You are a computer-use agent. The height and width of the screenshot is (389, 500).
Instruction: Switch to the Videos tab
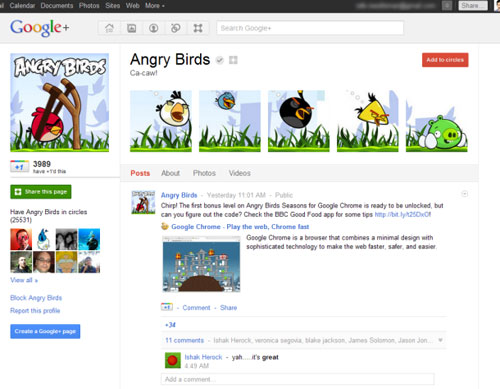[x=240, y=173]
